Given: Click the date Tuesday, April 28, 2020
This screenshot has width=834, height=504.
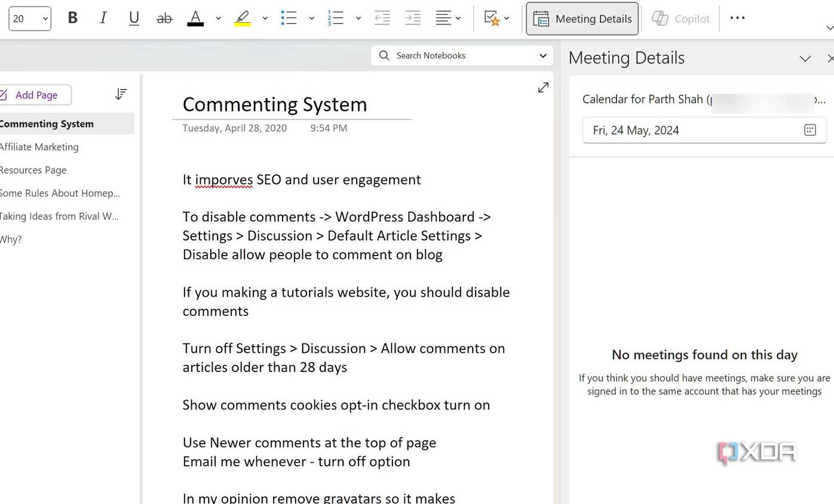Looking at the screenshot, I should coord(235,128).
